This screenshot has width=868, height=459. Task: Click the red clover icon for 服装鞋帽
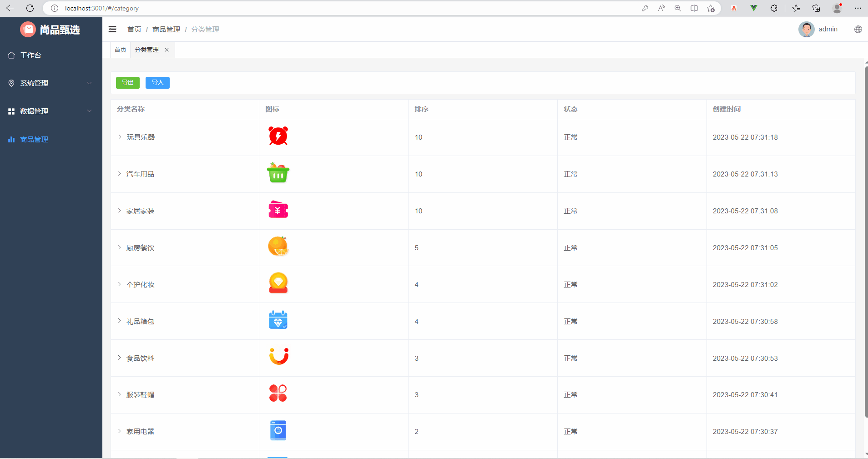(278, 393)
